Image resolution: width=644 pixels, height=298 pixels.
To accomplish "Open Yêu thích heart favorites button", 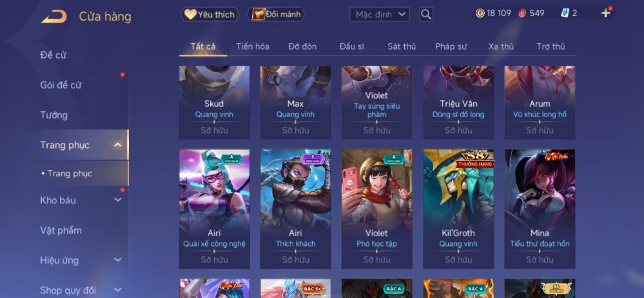I will pos(210,14).
